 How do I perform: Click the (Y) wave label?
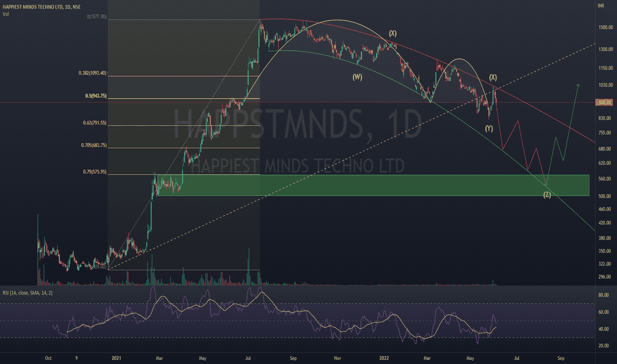click(x=489, y=128)
